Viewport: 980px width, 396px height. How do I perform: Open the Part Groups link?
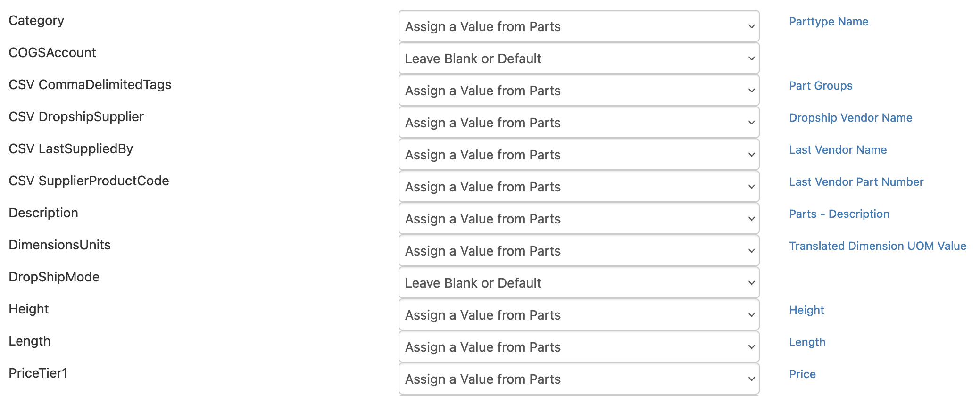[821, 86]
